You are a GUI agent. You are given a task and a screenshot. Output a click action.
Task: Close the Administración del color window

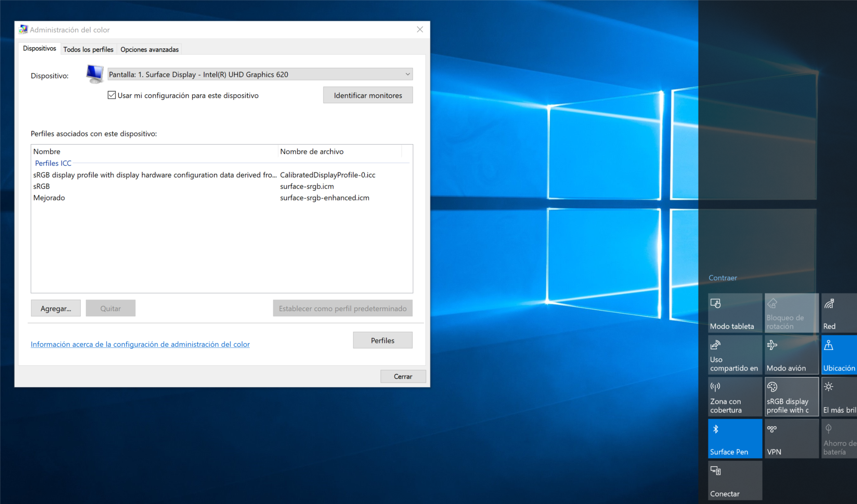tap(420, 29)
